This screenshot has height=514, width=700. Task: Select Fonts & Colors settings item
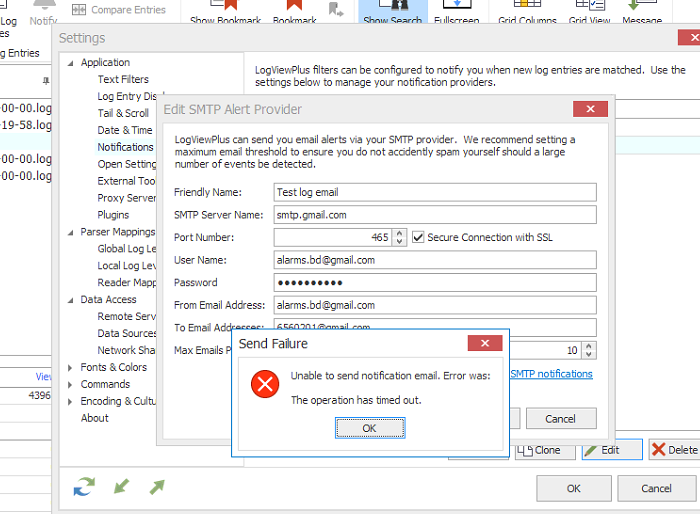[x=113, y=368]
